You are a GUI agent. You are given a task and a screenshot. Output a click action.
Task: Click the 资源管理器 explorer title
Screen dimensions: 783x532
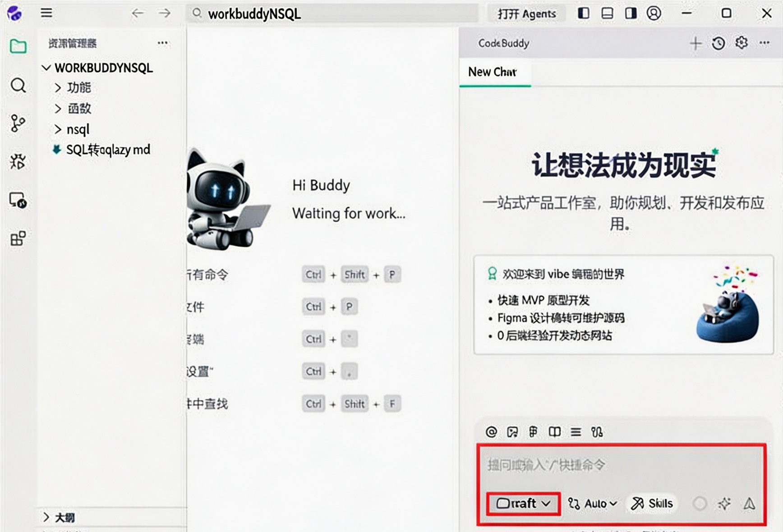pyautogui.click(x=72, y=43)
